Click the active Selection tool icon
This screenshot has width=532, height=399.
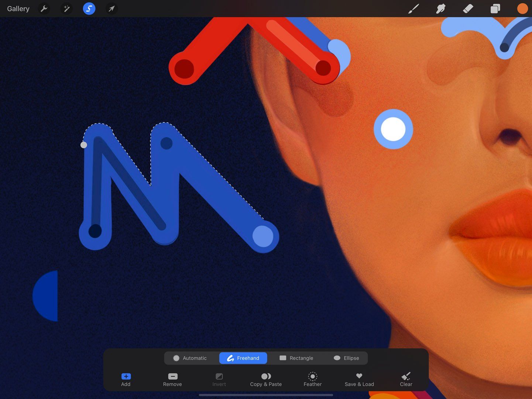(x=89, y=8)
